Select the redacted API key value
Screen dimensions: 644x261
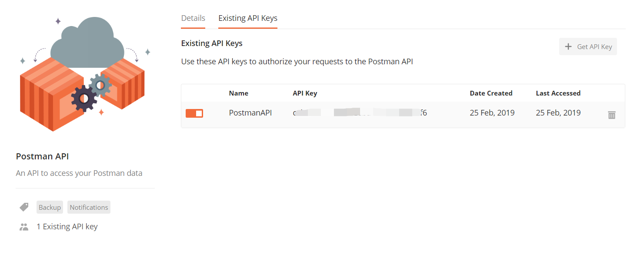360,113
